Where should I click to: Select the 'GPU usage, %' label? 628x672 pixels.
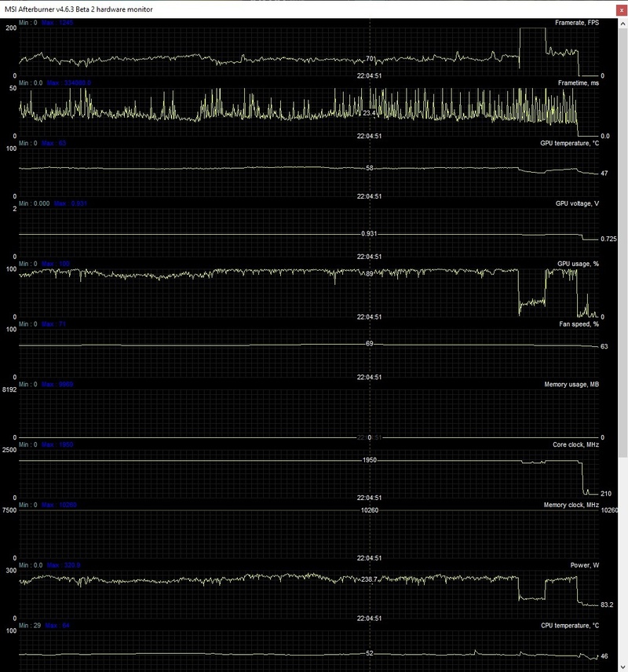click(x=578, y=264)
